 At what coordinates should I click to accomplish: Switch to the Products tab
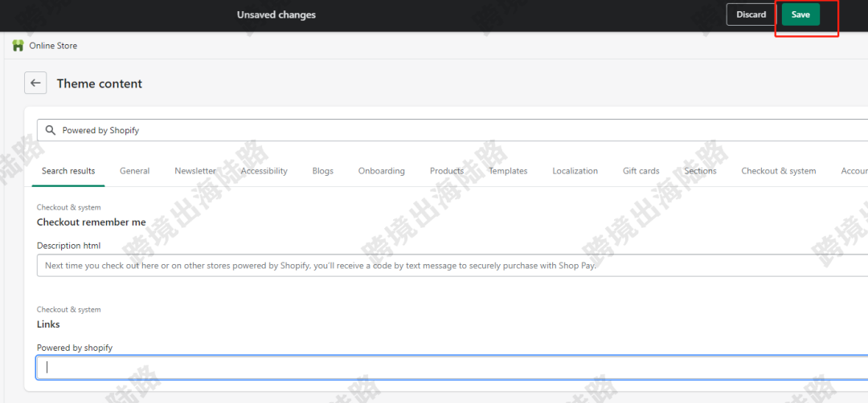tap(447, 171)
